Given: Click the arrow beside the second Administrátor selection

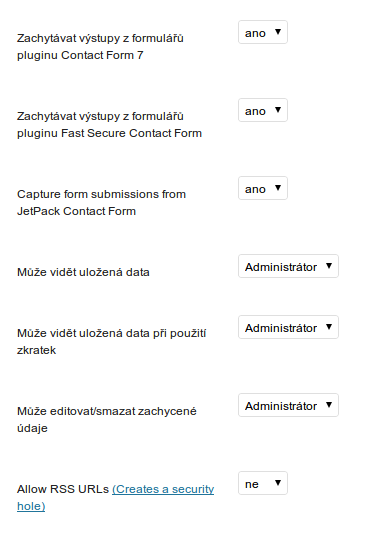Looking at the screenshot, I should click(x=329, y=327).
